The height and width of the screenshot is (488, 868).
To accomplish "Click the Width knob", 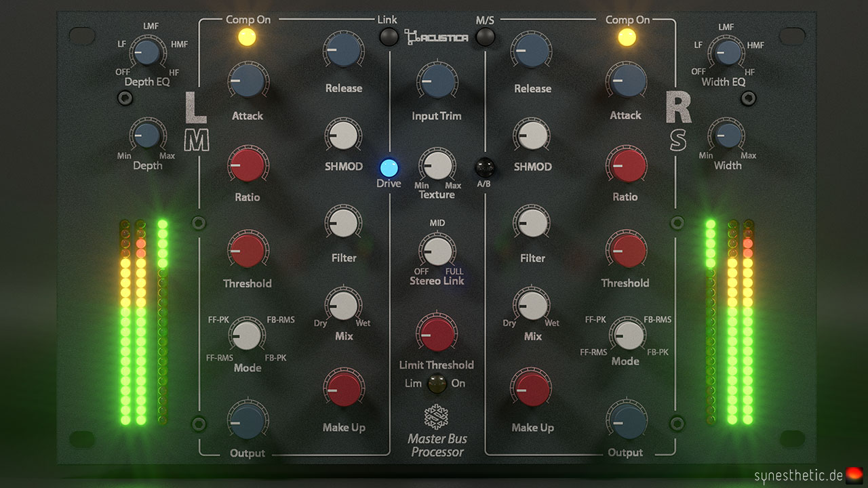I will pyautogui.click(x=727, y=136).
